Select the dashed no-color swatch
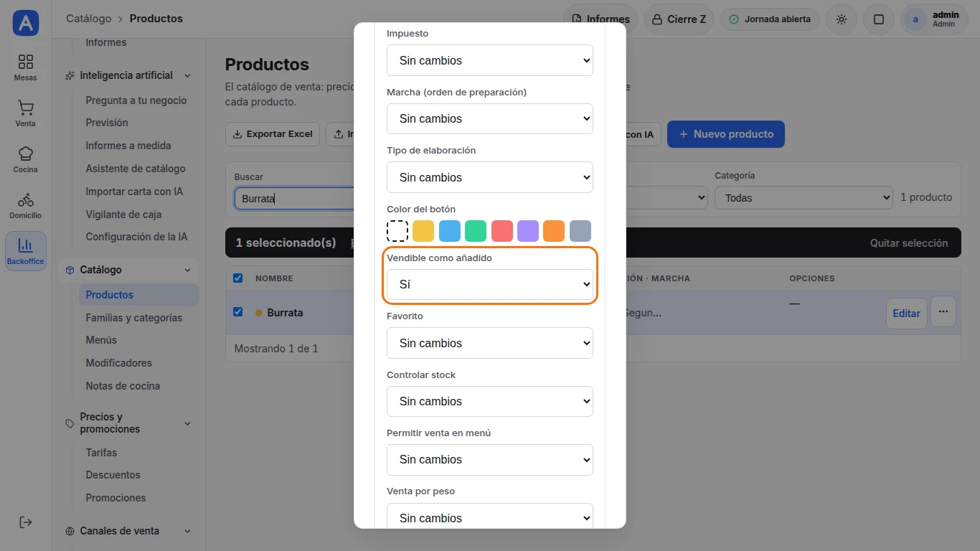Screen dimensions: 980x551 (x=397, y=231)
